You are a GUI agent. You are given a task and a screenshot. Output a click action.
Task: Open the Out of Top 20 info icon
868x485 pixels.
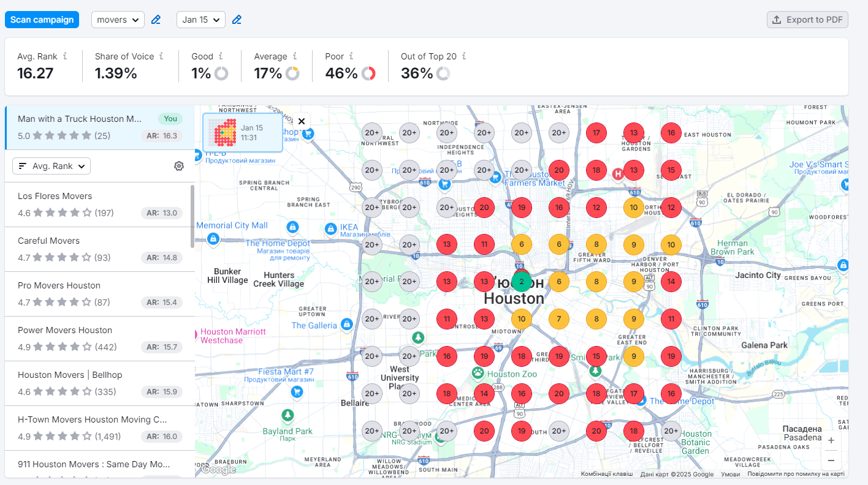(x=464, y=56)
